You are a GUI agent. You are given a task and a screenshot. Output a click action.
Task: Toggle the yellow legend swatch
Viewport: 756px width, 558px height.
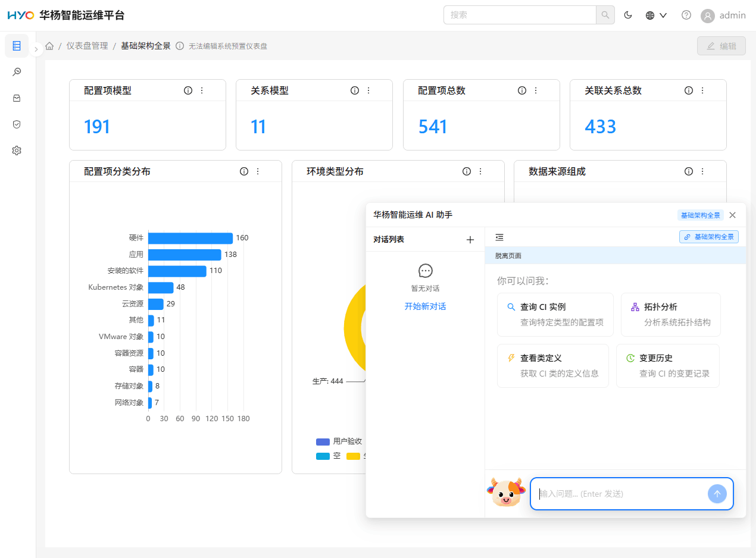354,456
